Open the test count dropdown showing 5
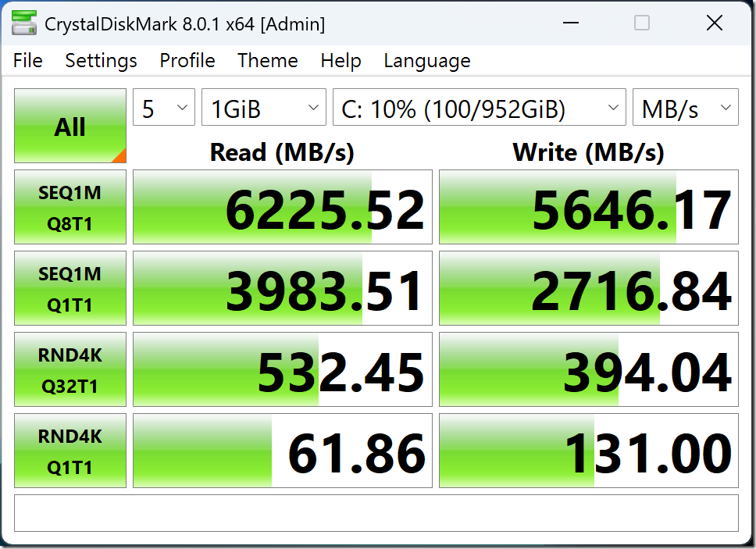This screenshot has width=756, height=549. (x=164, y=107)
